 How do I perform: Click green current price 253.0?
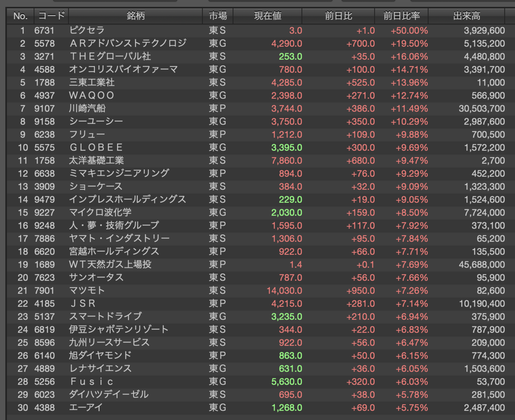click(x=291, y=57)
